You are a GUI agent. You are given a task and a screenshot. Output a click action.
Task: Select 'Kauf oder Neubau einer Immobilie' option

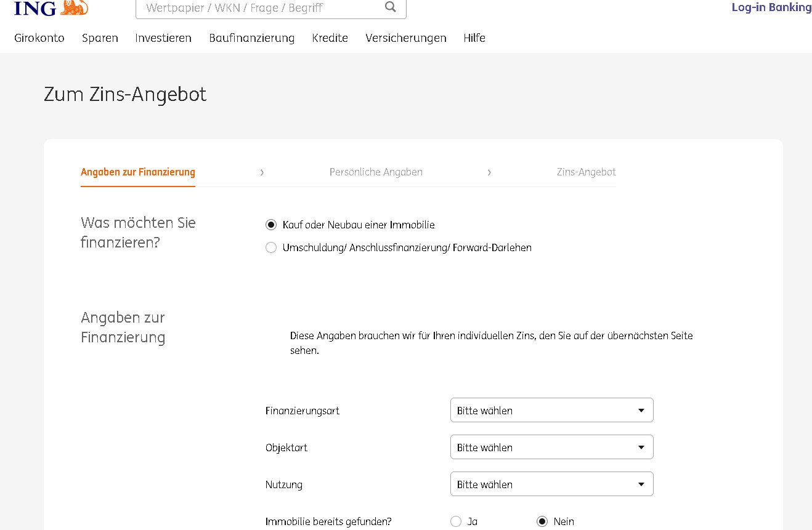(271, 225)
